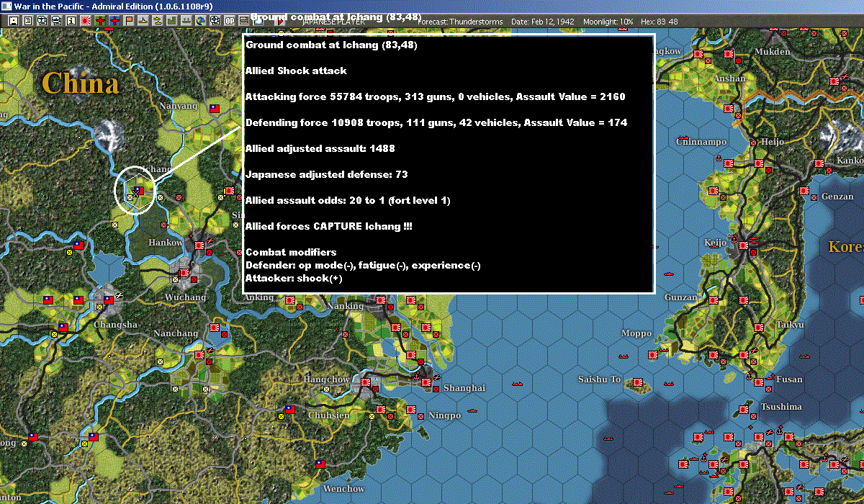The width and height of the screenshot is (864, 504).
Task: Click the War in the Pacific window title icon
Action: click(x=6, y=6)
